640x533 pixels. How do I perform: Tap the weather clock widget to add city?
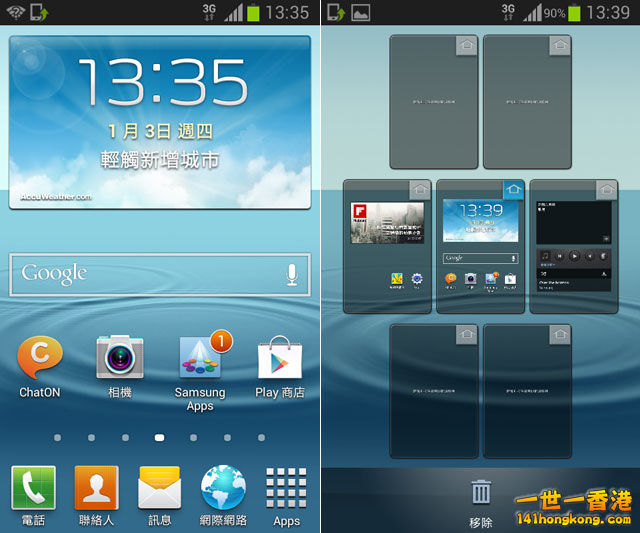(160, 122)
